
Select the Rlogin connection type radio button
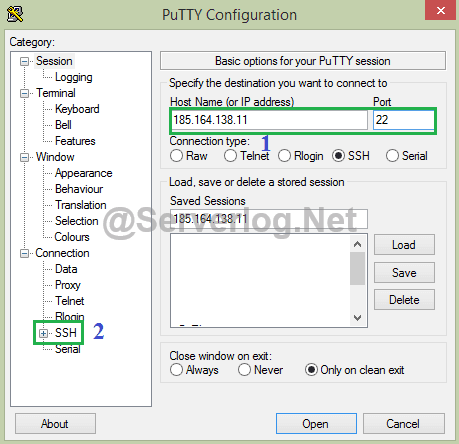pos(284,156)
